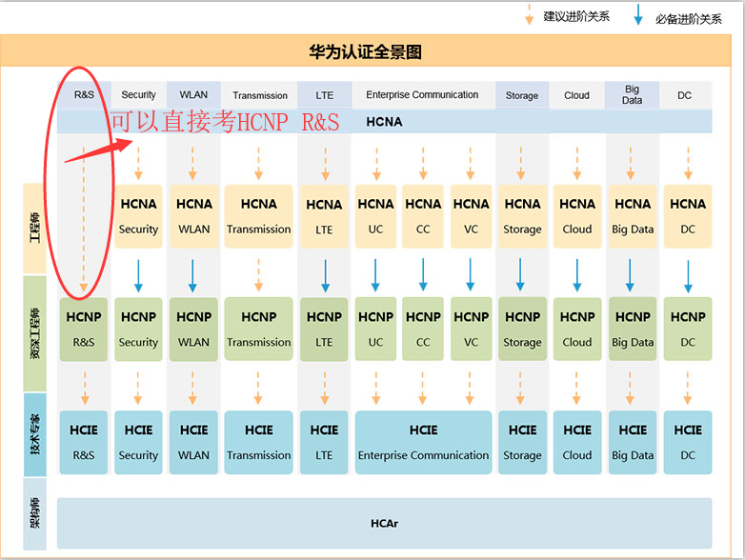Open the HCNP WLAN certification box
The height and width of the screenshot is (560, 745).
coord(193,330)
